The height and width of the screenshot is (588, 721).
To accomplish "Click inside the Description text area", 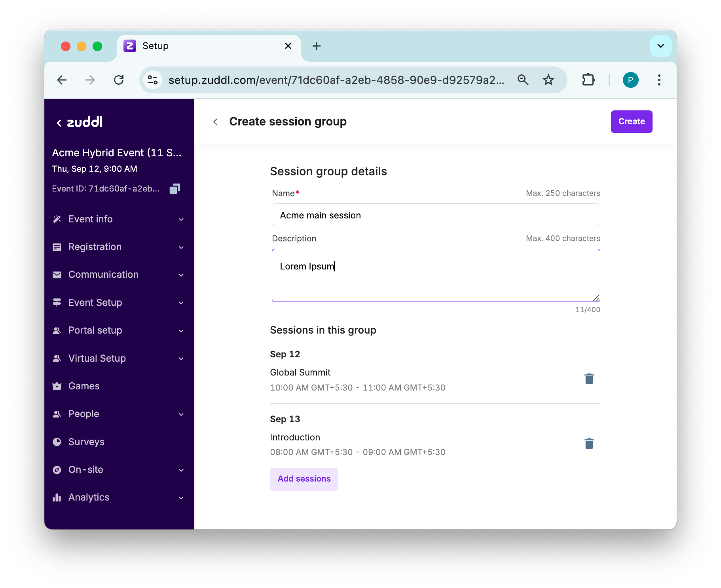I will tap(436, 275).
